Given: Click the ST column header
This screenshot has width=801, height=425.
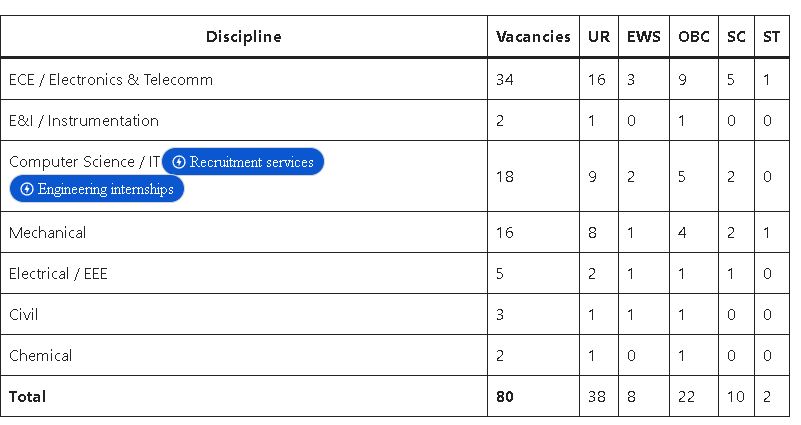Looking at the screenshot, I should click(771, 37).
